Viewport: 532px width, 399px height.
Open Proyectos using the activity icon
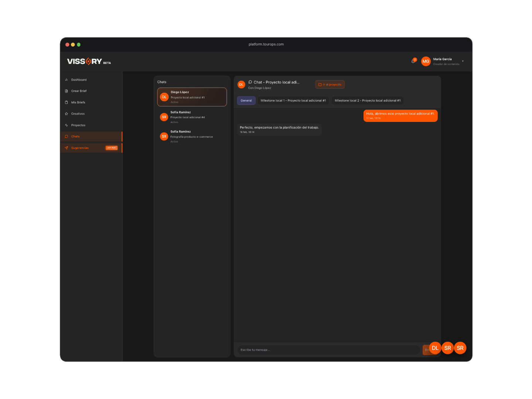pos(67,125)
